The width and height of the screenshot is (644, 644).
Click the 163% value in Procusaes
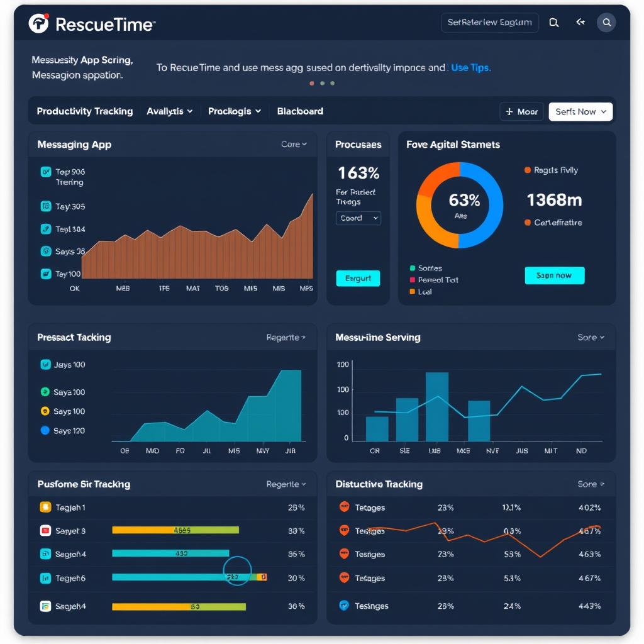pyautogui.click(x=358, y=173)
